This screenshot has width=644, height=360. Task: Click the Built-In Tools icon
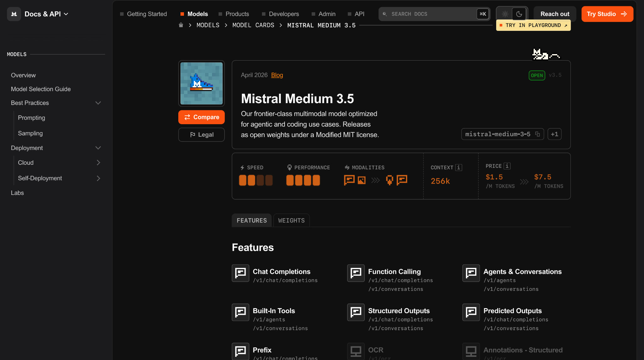coord(241,313)
